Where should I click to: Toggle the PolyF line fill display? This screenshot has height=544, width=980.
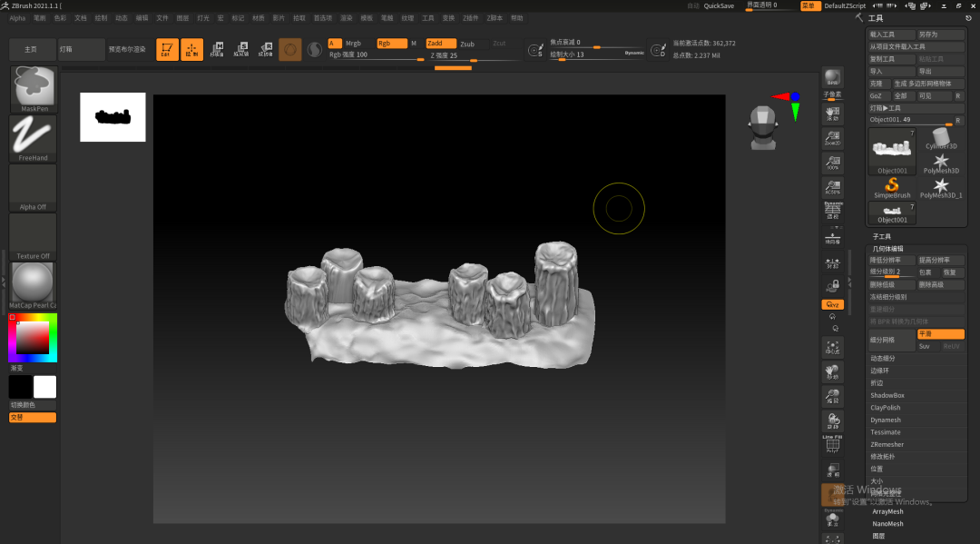click(832, 444)
